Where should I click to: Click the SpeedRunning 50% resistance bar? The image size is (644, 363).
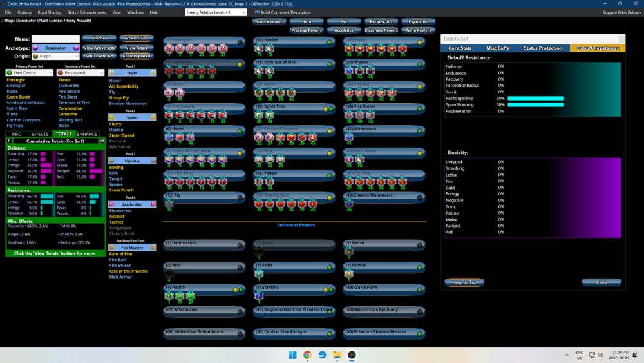(x=536, y=105)
